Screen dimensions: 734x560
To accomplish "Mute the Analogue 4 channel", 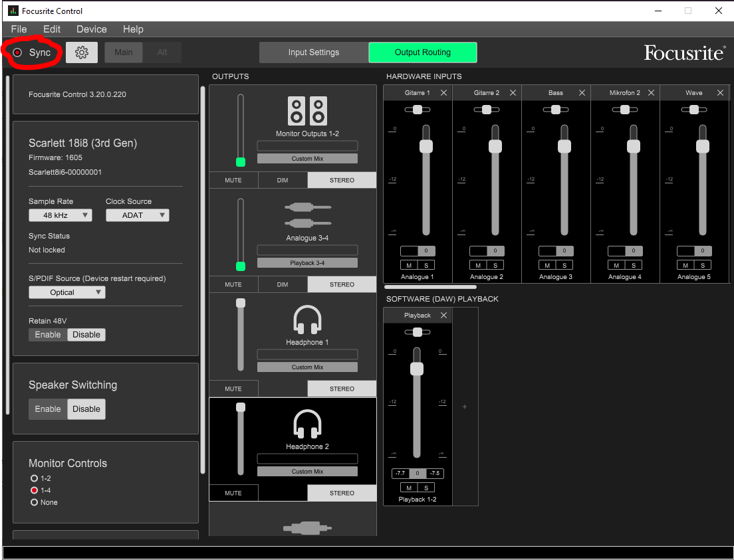I will [x=616, y=265].
